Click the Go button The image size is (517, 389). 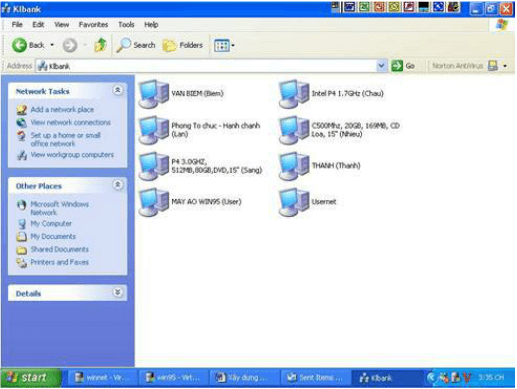[403, 66]
